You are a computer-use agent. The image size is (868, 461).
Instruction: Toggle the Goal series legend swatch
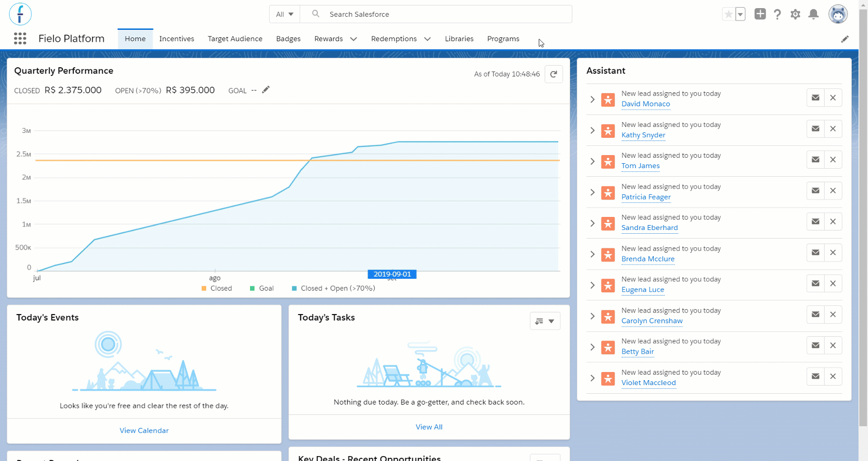coord(252,289)
